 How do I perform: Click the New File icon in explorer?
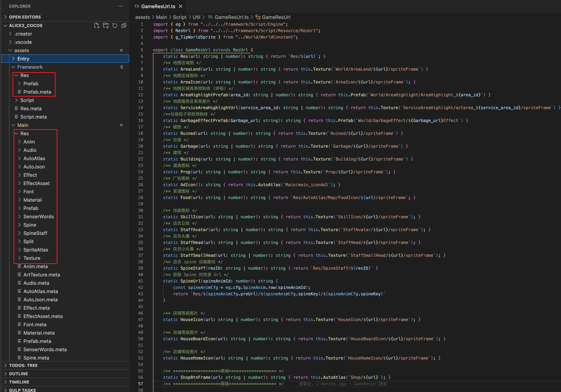pyautogui.click(x=97, y=25)
